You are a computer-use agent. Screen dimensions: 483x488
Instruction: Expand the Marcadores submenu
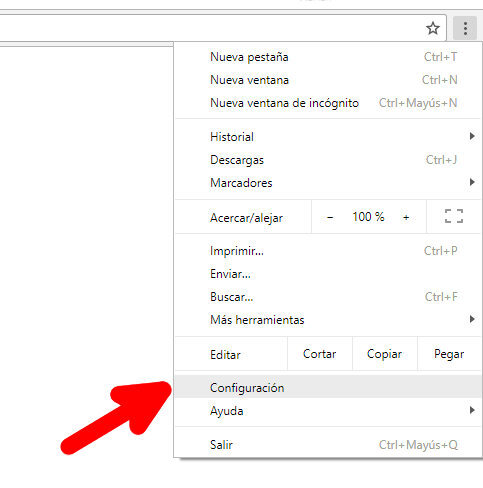[x=328, y=183]
